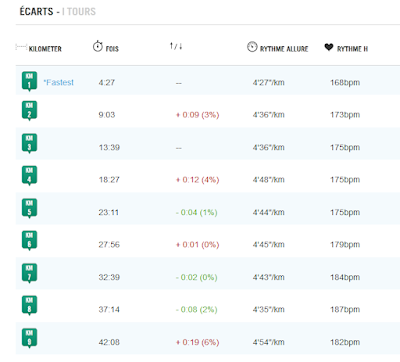400x362 pixels.
Task: Select time cell 18:27
Action: tap(109, 180)
